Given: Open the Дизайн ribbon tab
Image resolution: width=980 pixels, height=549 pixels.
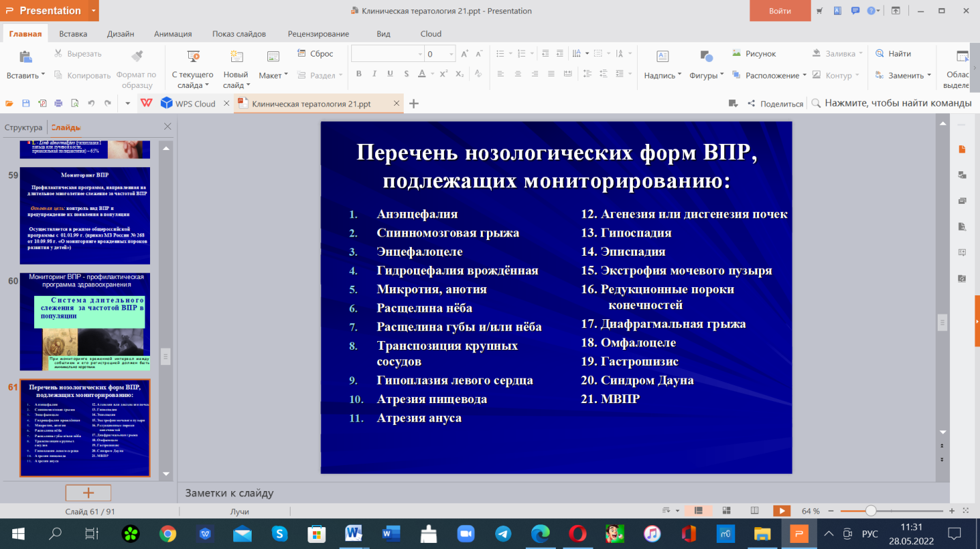Looking at the screenshot, I should (x=121, y=34).
